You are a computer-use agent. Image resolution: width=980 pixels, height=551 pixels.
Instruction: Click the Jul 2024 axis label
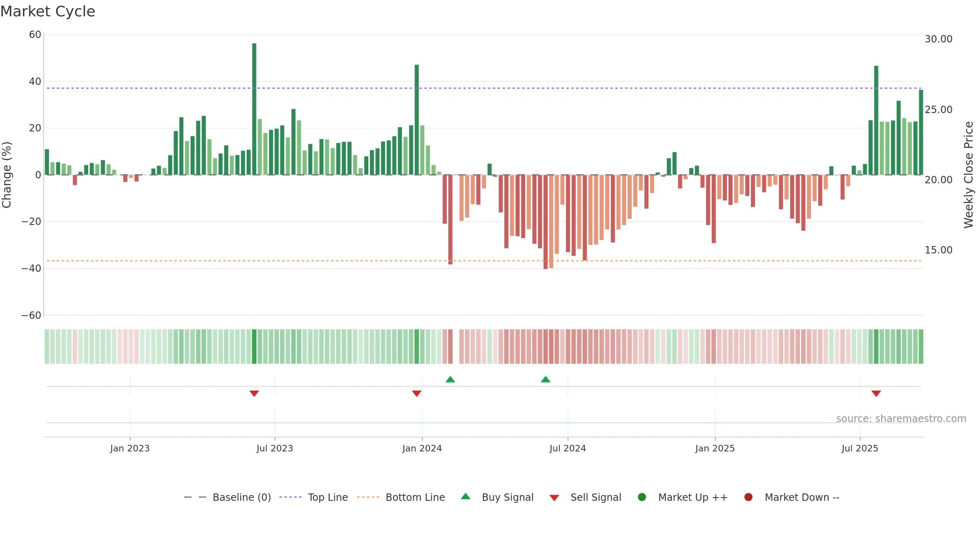click(568, 448)
